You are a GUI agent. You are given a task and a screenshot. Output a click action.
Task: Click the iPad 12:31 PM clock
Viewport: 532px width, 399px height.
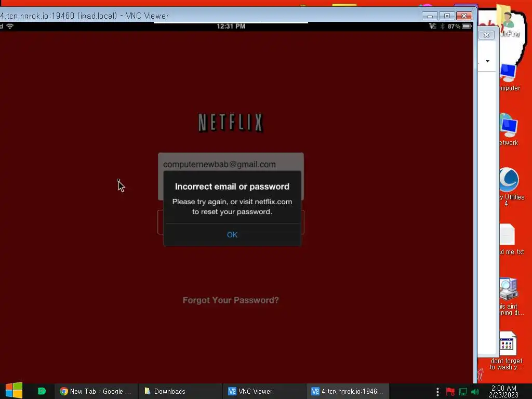[x=231, y=26]
